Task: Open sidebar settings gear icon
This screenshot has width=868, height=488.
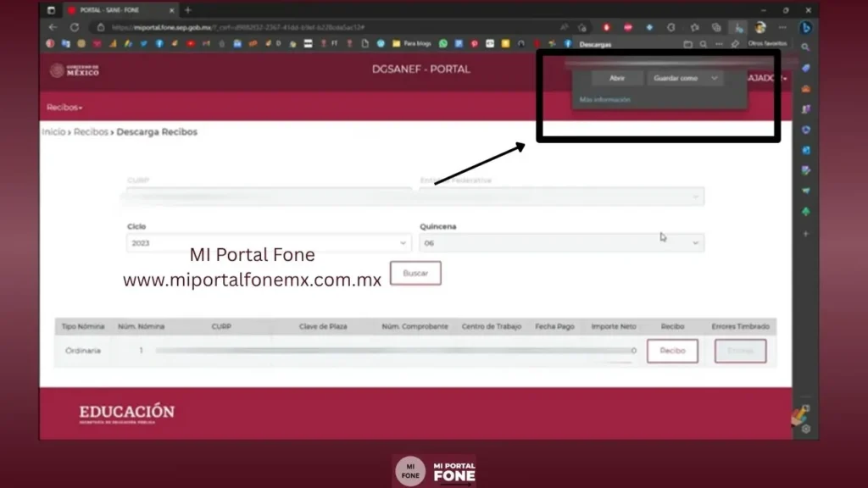Action: [x=806, y=429]
